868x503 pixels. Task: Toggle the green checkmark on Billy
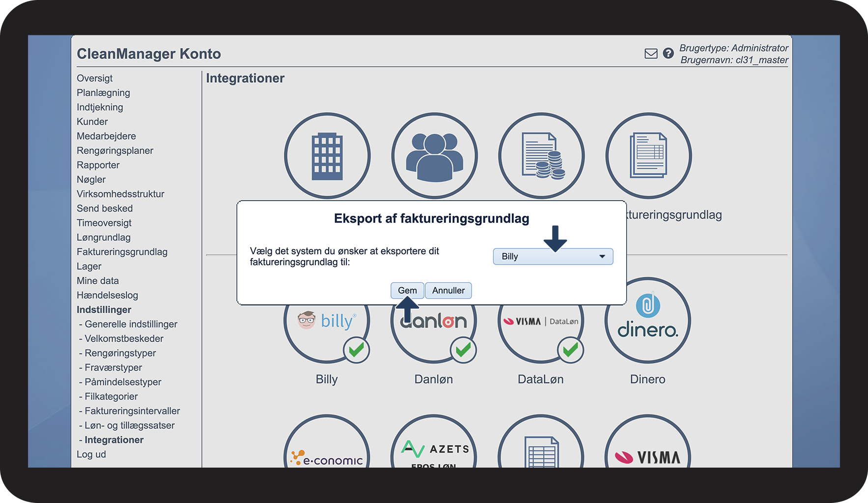point(356,350)
